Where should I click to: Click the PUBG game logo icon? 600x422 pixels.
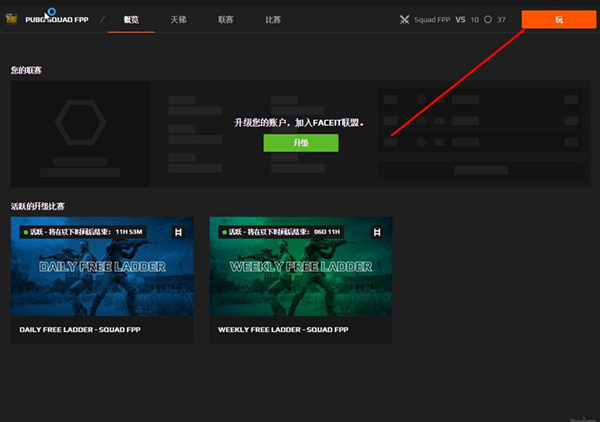(11, 19)
